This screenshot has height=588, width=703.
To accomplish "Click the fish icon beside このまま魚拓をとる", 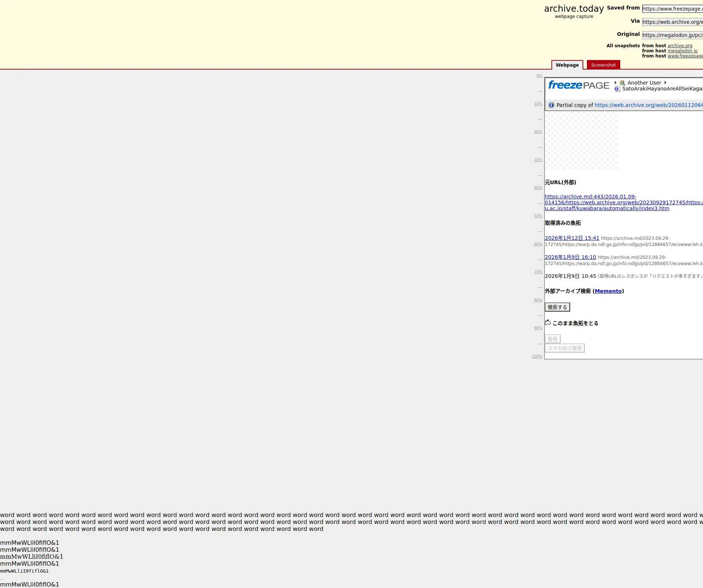I will coord(548,323).
